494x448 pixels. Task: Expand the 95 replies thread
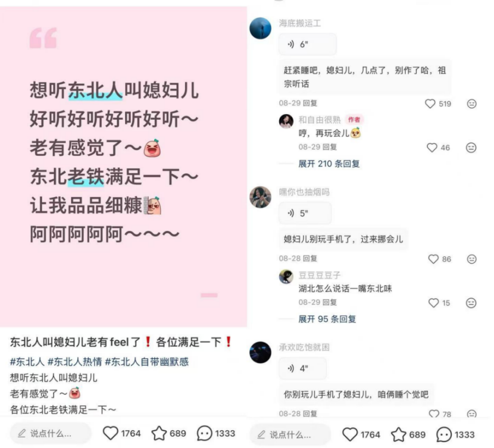click(x=327, y=319)
